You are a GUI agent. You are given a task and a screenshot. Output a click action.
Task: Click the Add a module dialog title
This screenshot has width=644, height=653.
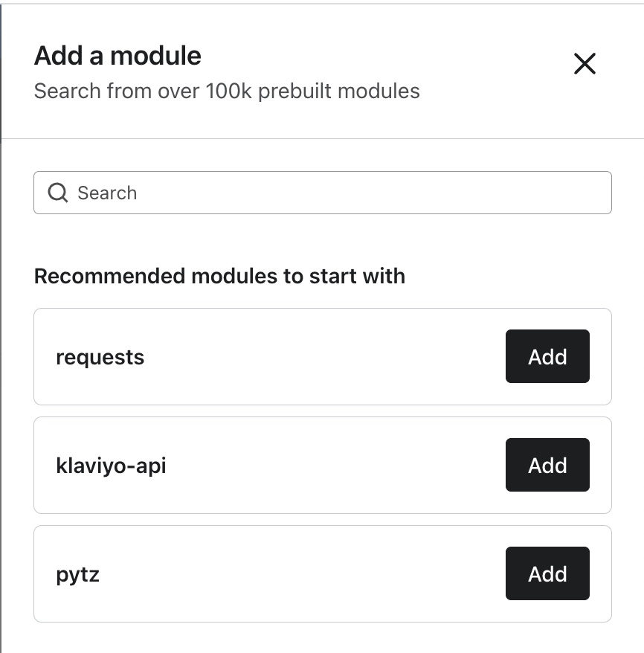(117, 55)
